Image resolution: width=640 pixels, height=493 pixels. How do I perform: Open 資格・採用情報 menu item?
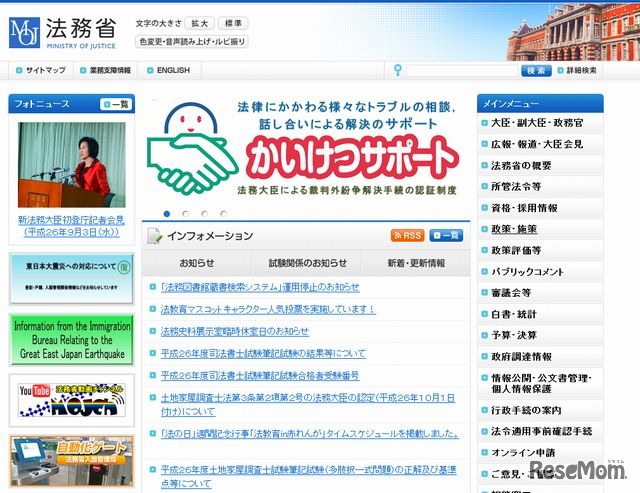click(x=540, y=208)
